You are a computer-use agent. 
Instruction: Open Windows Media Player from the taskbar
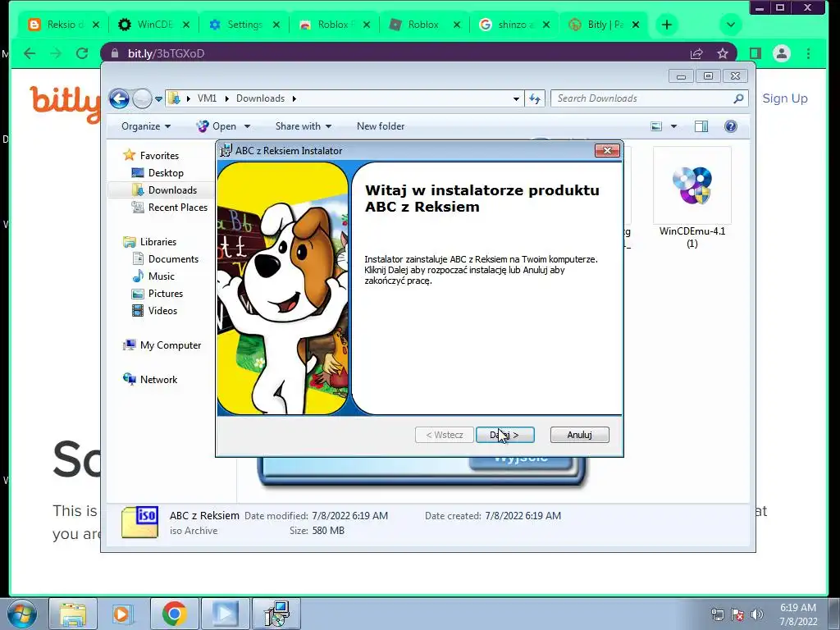pyautogui.click(x=122, y=614)
